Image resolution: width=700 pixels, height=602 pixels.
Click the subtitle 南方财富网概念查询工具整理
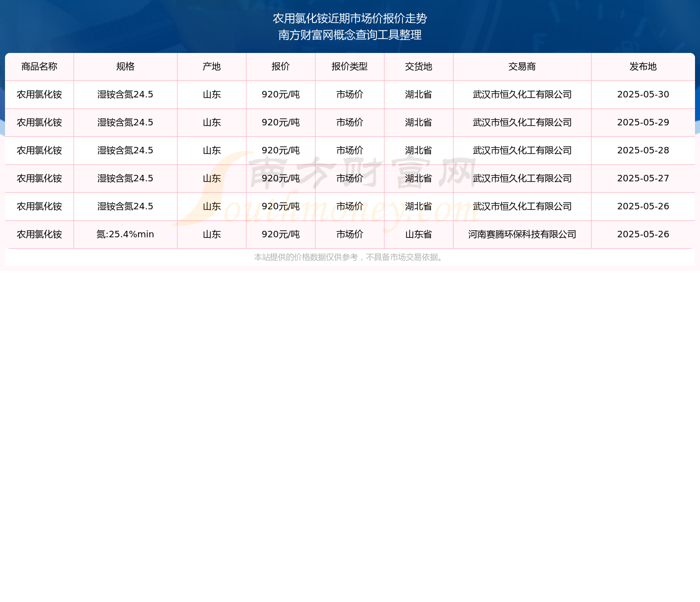pos(350,35)
